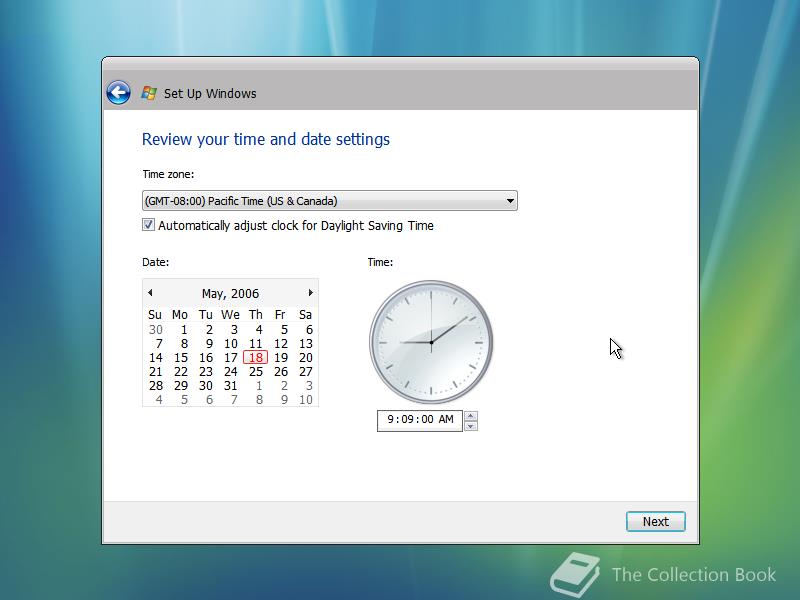Select grayed June 5 in last calendar row

point(184,399)
